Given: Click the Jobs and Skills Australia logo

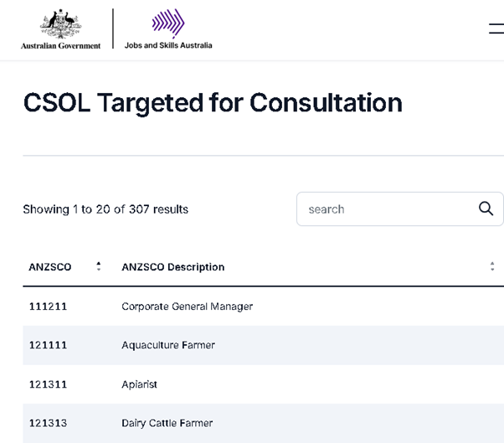Looking at the screenshot, I should point(168,29).
